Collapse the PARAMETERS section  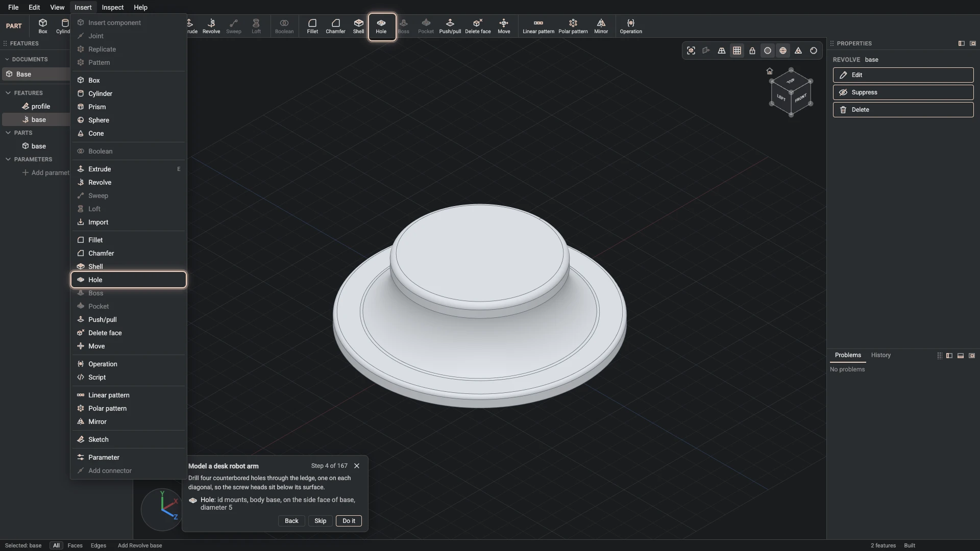tap(8, 159)
